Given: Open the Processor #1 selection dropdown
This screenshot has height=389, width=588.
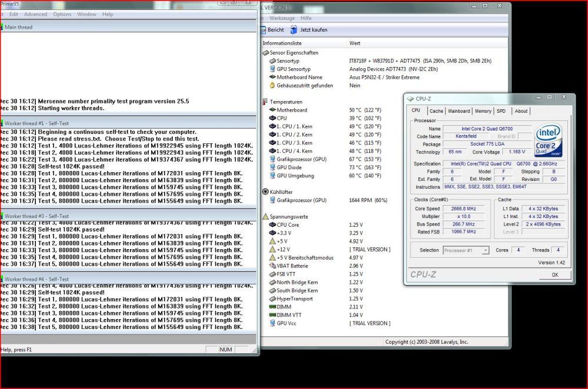Looking at the screenshot, I should pos(466,250).
